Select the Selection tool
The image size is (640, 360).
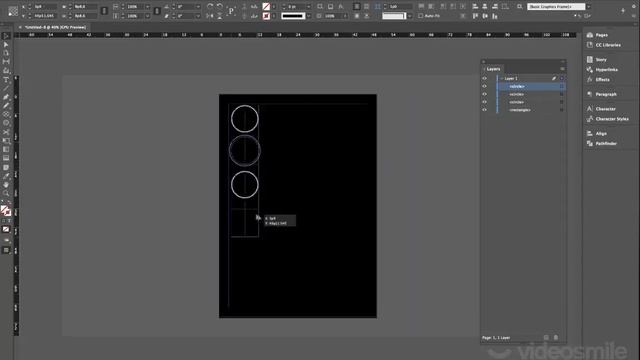click(x=6, y=36)
